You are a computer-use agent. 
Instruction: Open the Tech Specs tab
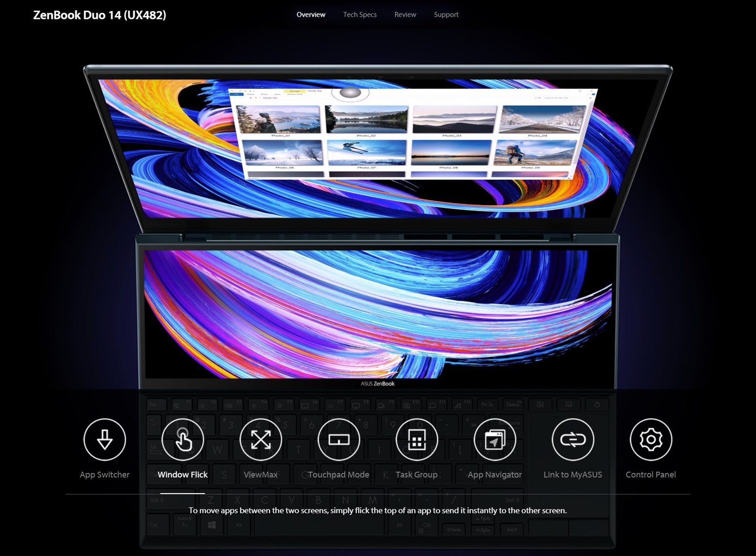360,15
